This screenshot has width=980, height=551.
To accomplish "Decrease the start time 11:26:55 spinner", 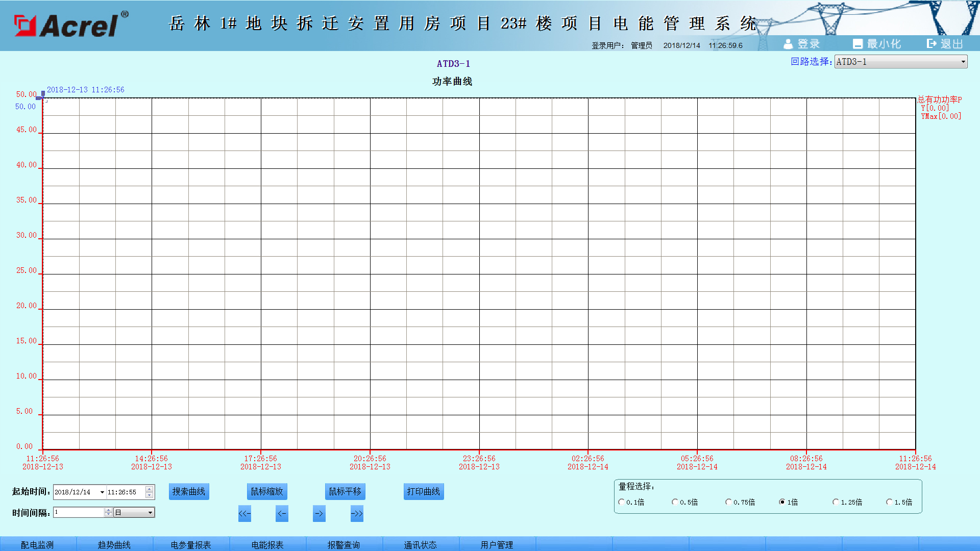I will [x=149, y=495].
